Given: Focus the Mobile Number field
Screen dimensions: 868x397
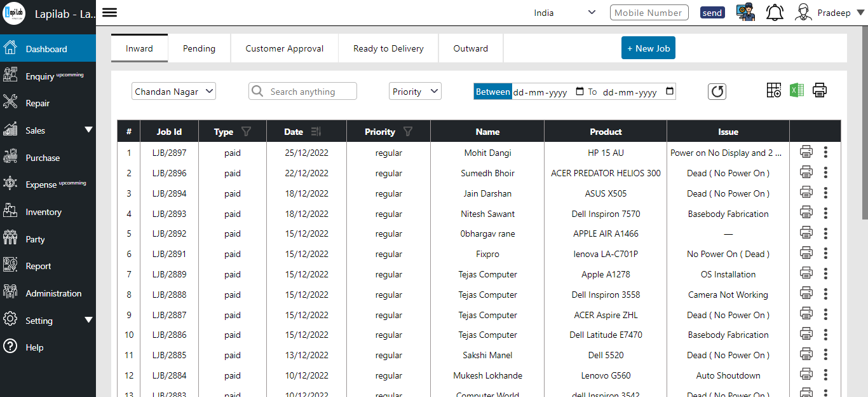Looking at the screenshot, I should (648, 13).
